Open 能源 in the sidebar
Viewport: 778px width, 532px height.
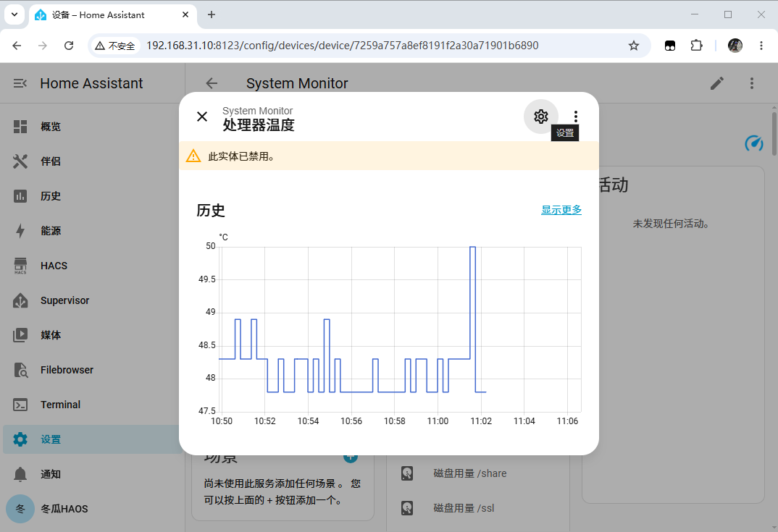pyautogui.click(x=92, y=231)
